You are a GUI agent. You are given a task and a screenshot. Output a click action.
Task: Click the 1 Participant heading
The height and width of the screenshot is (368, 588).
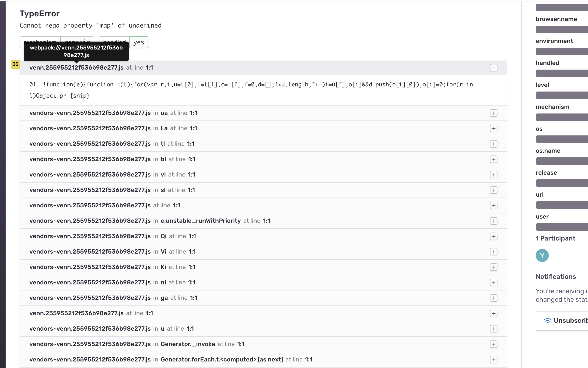point(555,238)
